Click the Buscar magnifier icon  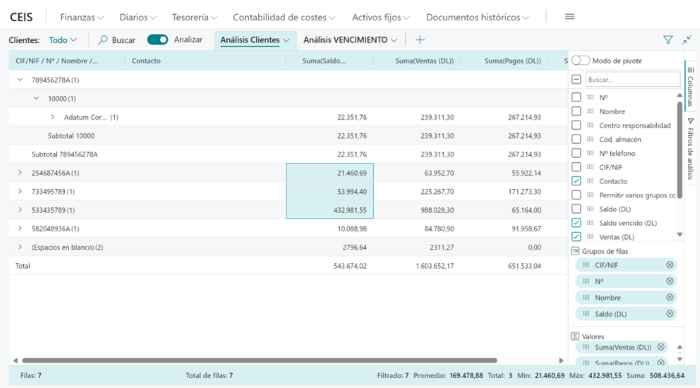103,40
